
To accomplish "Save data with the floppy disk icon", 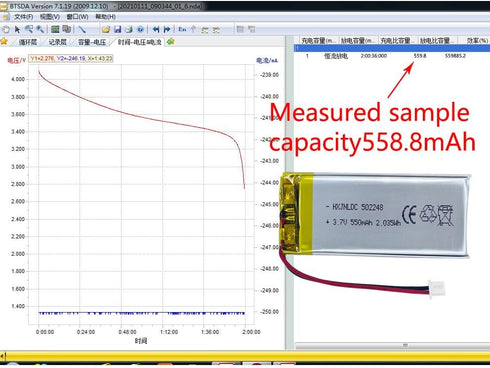I will [x=117, y=29].
